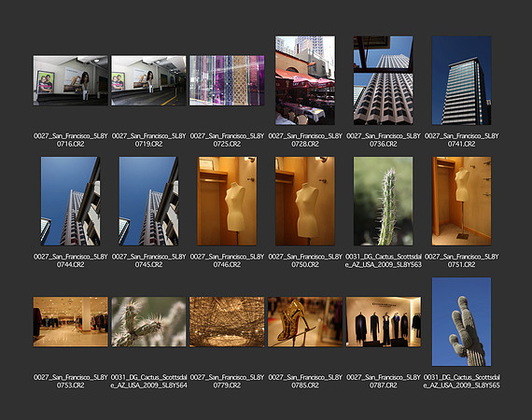Click filename text ending 0741.CR2
This screenshot has height=420, width=532.
coord(461,140)
